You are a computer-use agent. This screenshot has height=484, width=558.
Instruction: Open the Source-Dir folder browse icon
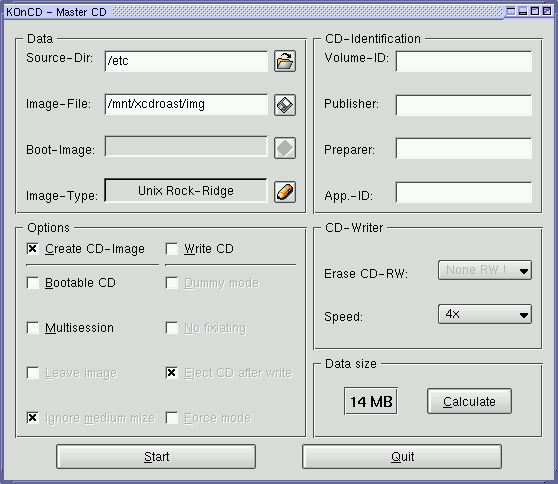tap(285, 61)
